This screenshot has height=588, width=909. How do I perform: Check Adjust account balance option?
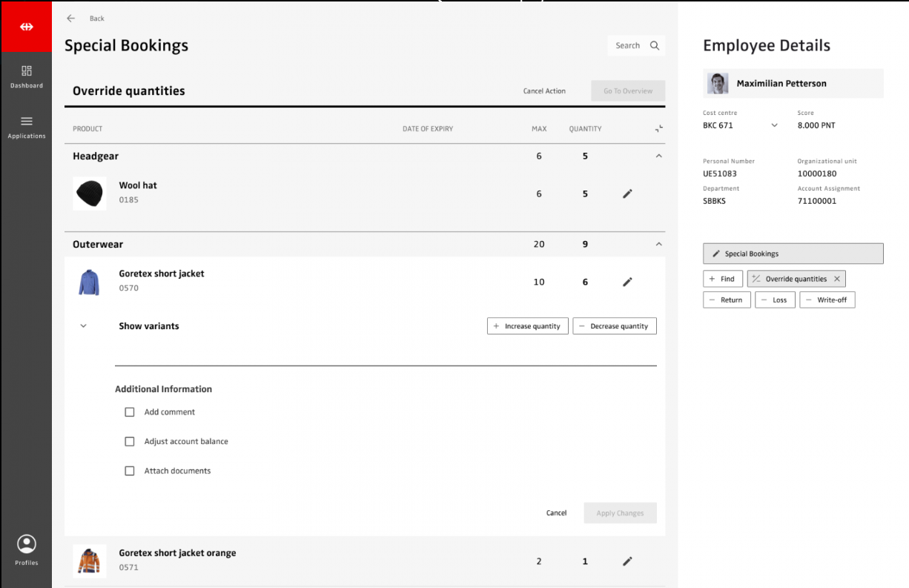coord(130,441)
